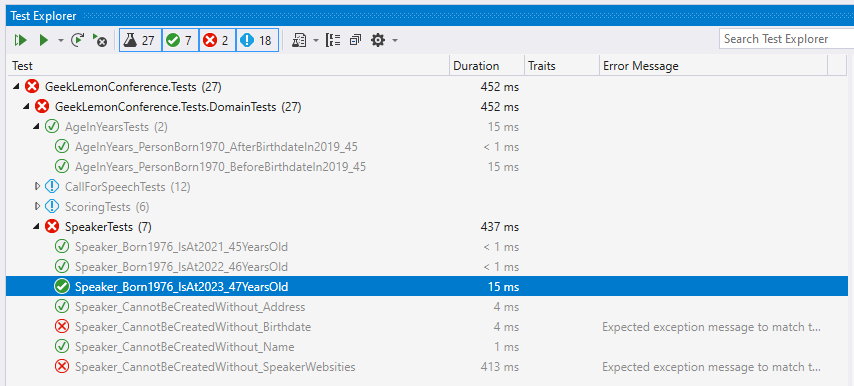Image resolution: width=854 pixels, height=386 pixels.
Task: Select Speaker_CannotBeCreatedWithout_Birthdate test
Action: pos(427,327)
